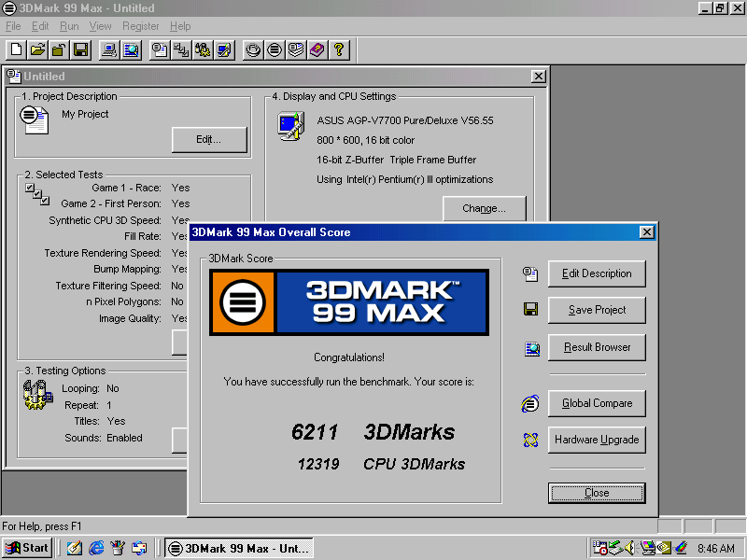Open the Help menu

click(x=180, y=26)
